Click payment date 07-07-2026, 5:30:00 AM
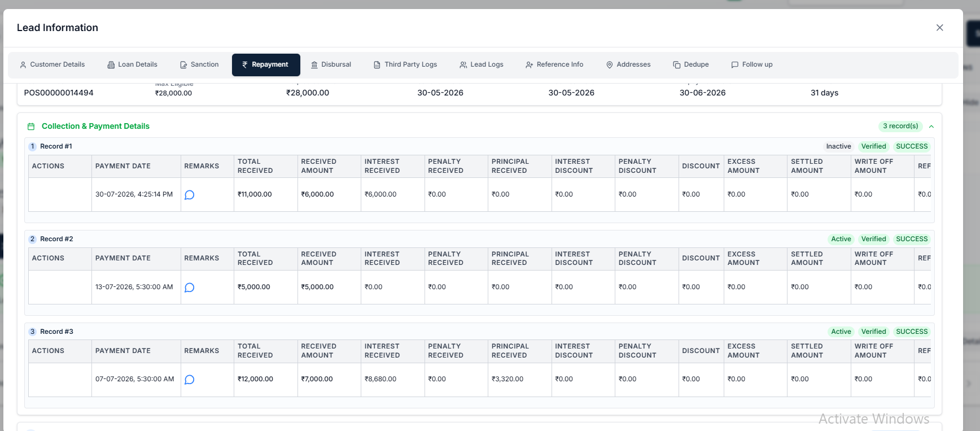Viewport: 980px width, 431px height. point(135,379)
